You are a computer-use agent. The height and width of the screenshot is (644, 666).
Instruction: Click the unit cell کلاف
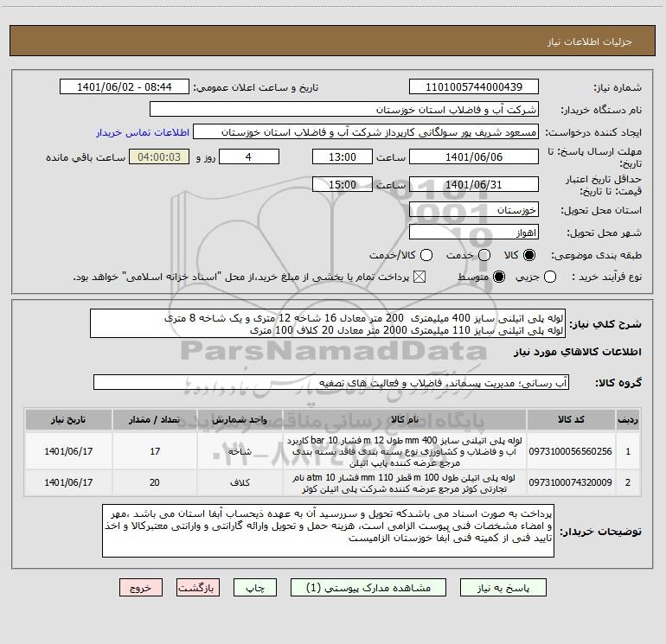pyautogui.click(x=240, y=482)
